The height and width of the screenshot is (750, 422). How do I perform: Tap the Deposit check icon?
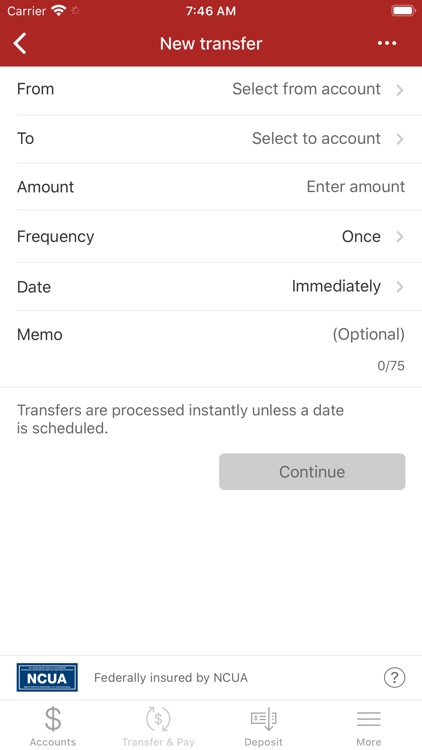coord(264,719)
